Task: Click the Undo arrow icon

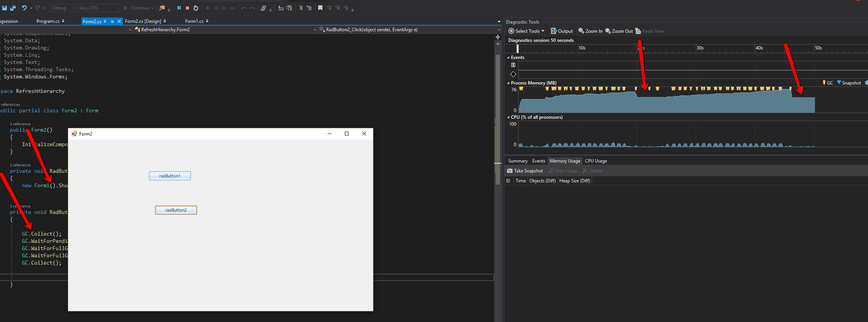Action: pyautogui.click(x=24, y=8)
